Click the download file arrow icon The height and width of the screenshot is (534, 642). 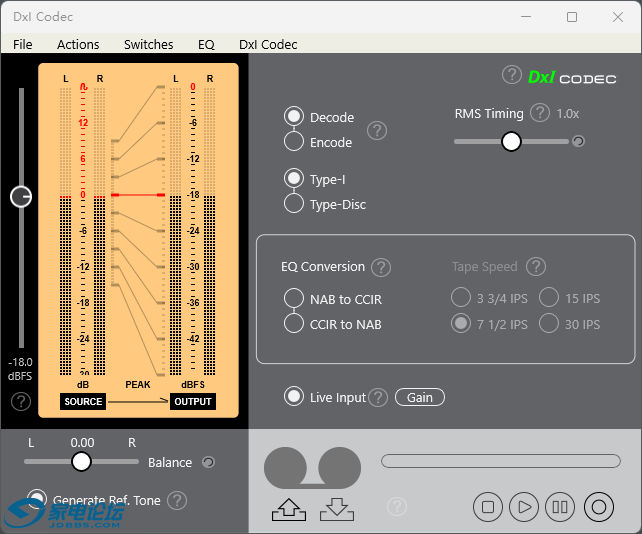[x=337, y=510]
